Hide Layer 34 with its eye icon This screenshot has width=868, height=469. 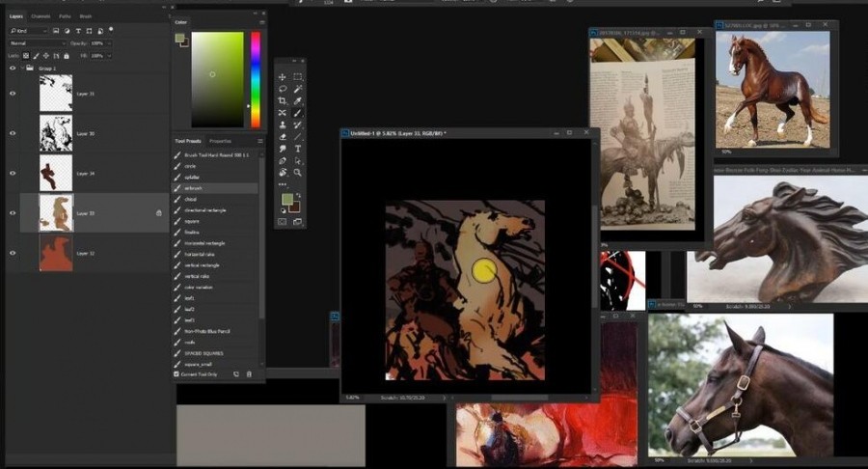13,174
